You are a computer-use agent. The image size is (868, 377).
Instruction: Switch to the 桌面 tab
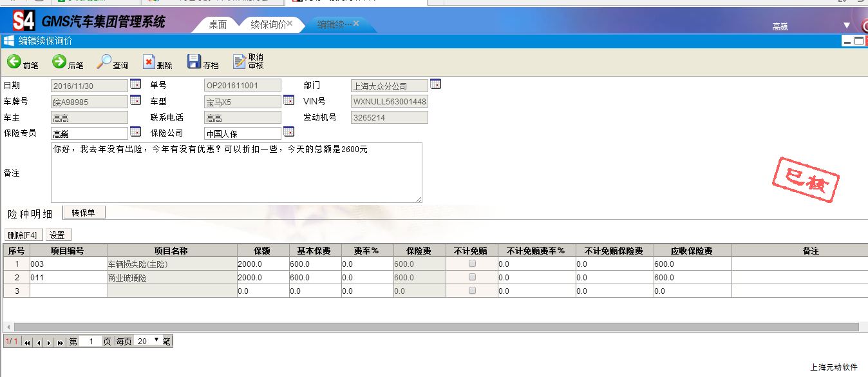click(218, 24)
